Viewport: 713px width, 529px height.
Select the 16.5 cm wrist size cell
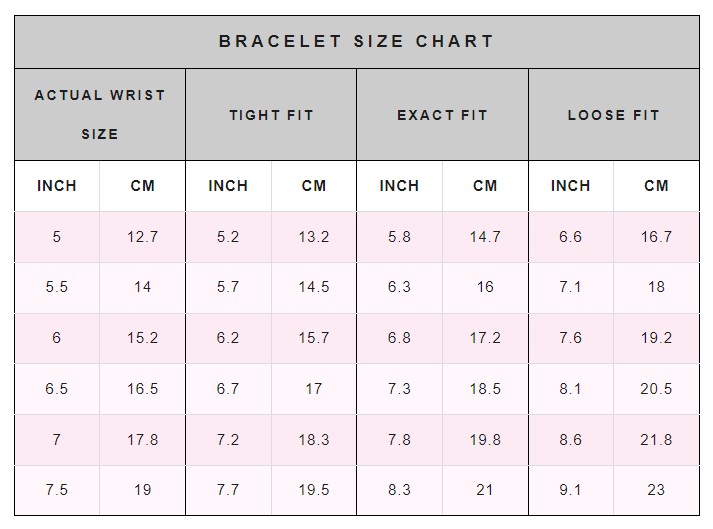click(x=142, y=389)
